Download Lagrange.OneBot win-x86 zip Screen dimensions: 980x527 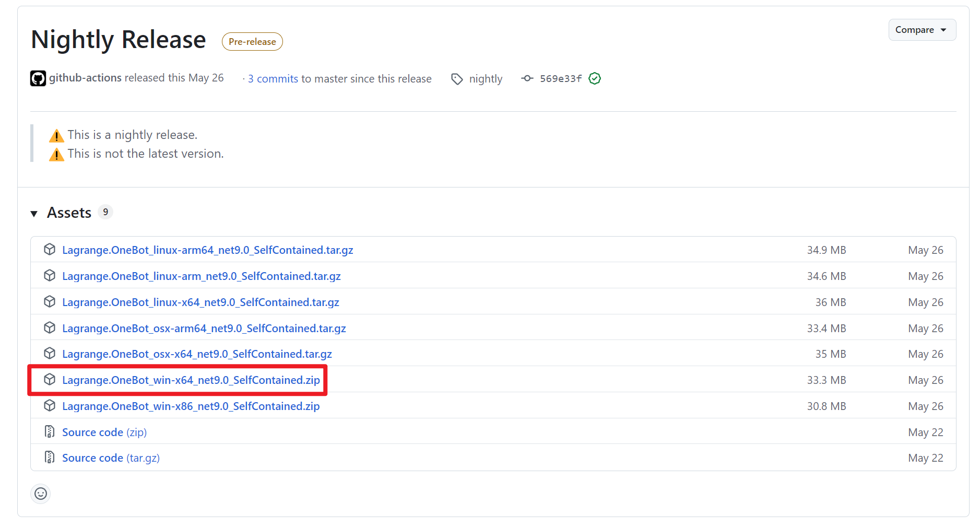point(191,406)
